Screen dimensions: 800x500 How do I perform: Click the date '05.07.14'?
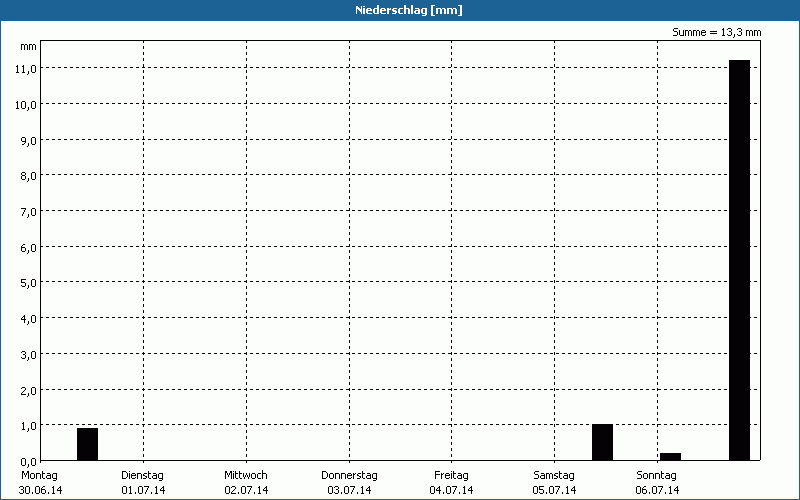(555, 491)
